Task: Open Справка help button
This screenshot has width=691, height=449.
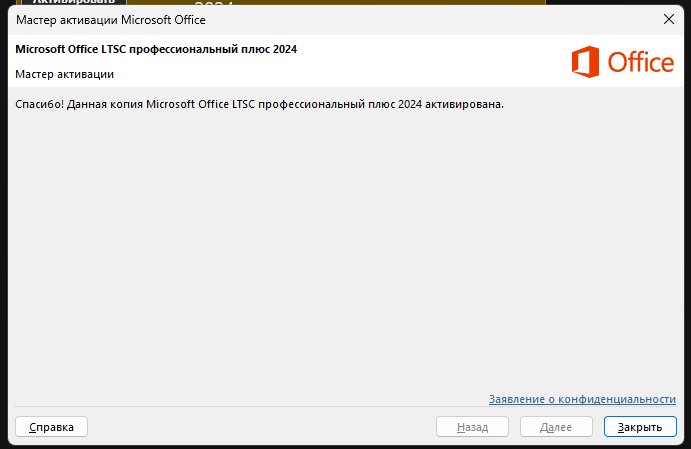Action: point(51,427)
